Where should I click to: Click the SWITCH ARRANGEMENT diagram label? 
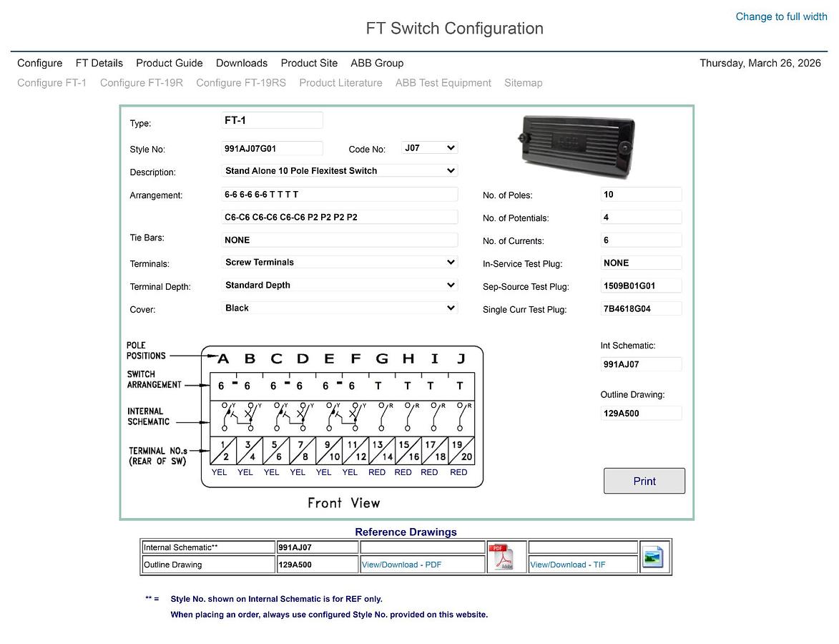(x=154, y=379)
